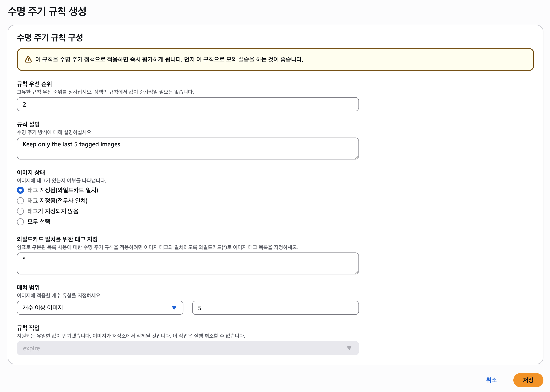This screenshot has height=392, width=550.
Task: Click the gray arrow in expire dropdown
Action: pyautogui.click(x=349, y=348)
